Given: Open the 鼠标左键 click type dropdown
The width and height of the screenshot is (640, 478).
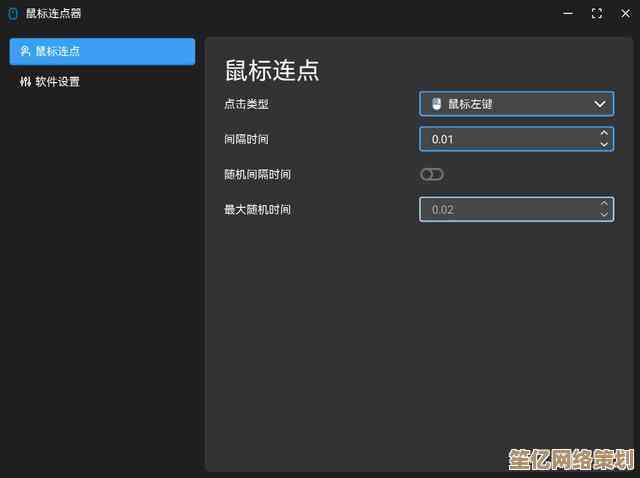Looking at the screenshot, I should (515, 104).
